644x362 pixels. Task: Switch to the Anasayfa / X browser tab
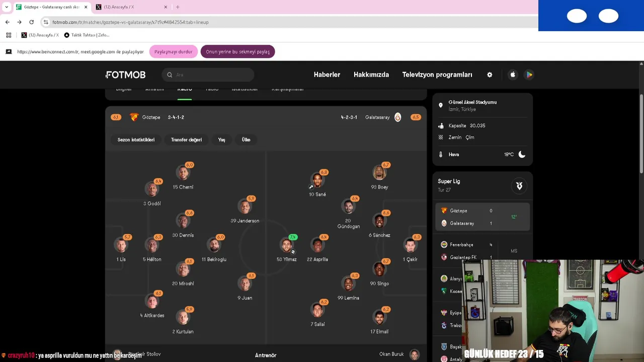point(131,7)
